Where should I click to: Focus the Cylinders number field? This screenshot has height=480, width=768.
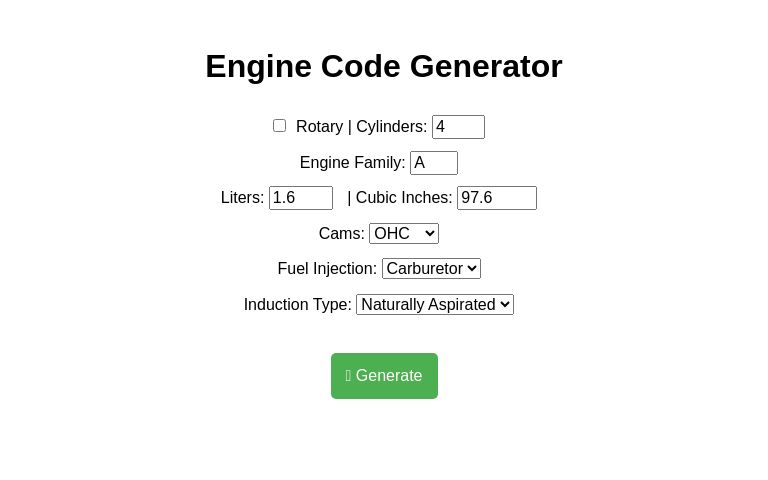coord(458,127)
